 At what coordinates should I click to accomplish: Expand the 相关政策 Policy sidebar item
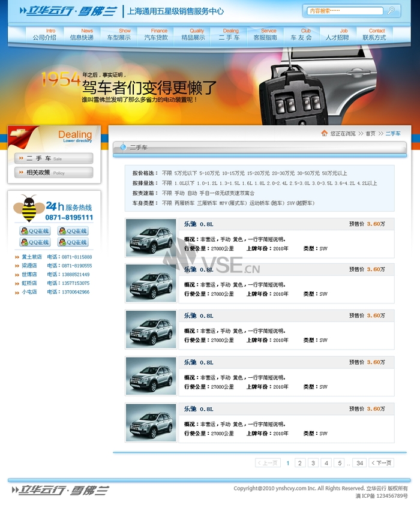click(x=54, y=172)
